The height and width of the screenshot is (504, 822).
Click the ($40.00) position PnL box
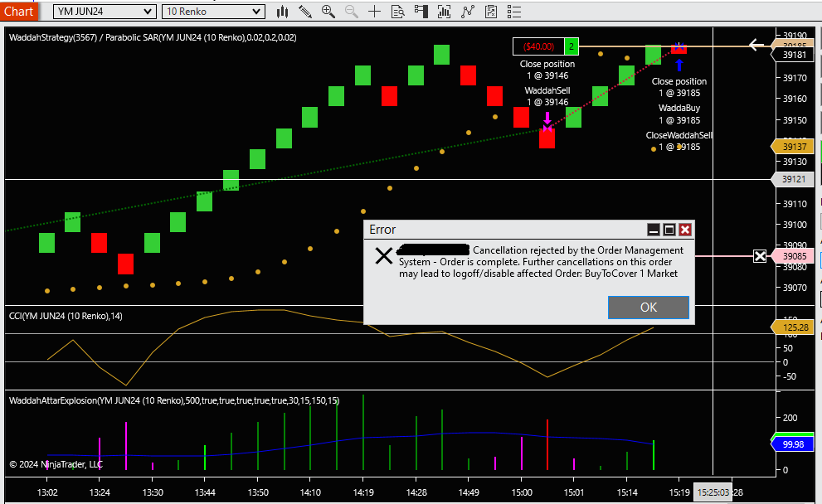538,46
